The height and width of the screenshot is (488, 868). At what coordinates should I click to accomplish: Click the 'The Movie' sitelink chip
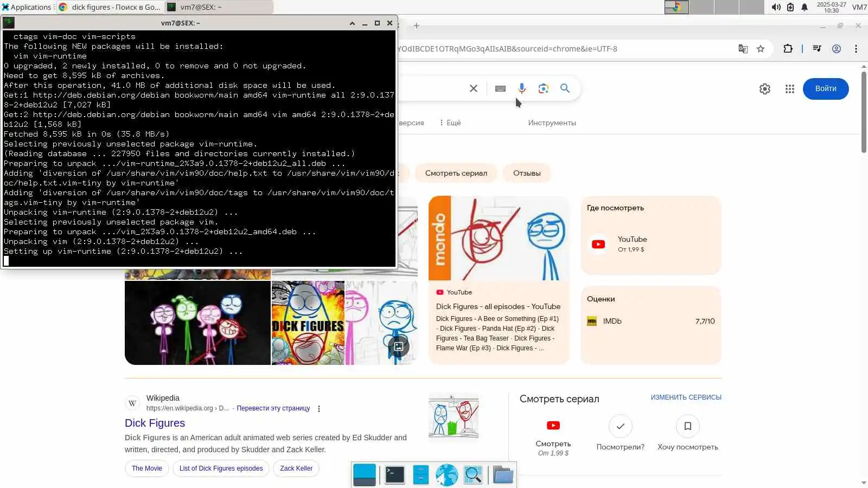pyautogui.click(x=147, y=468)
